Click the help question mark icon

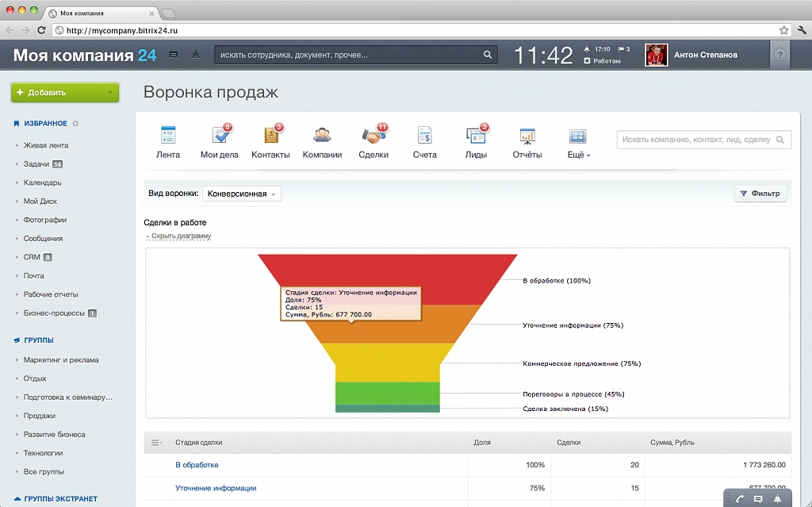pyautogui.click(x=782, y=55)
